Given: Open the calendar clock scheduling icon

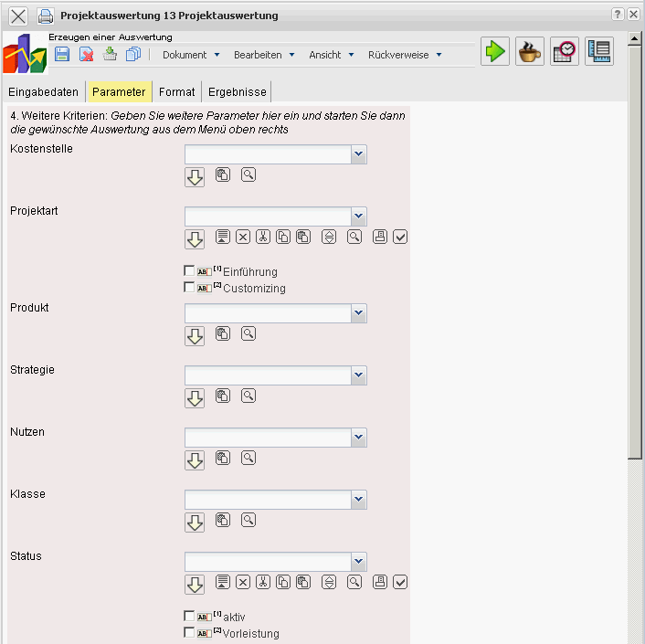Looking at the screenshot, I should 565,52.
